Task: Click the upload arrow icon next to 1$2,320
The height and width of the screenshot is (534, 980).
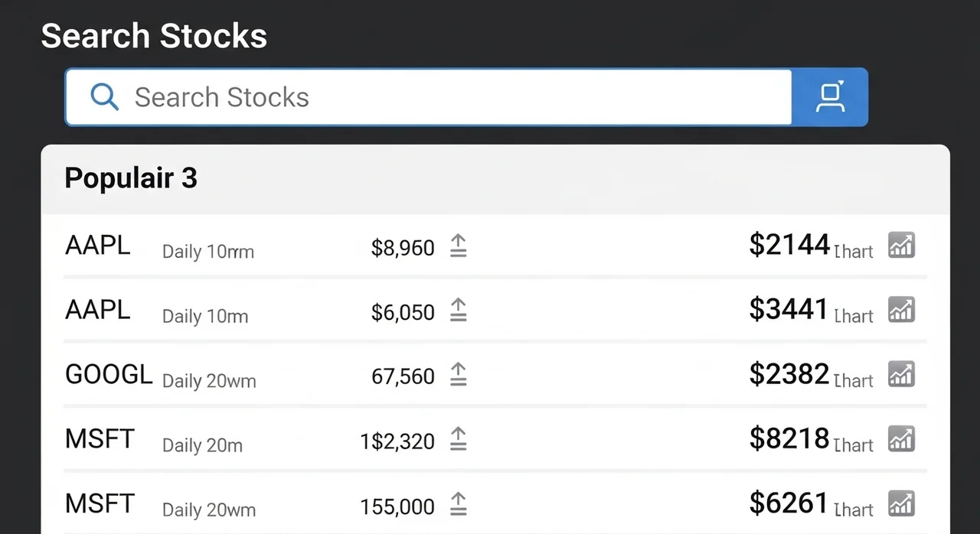Action: (x=458, y=439)
